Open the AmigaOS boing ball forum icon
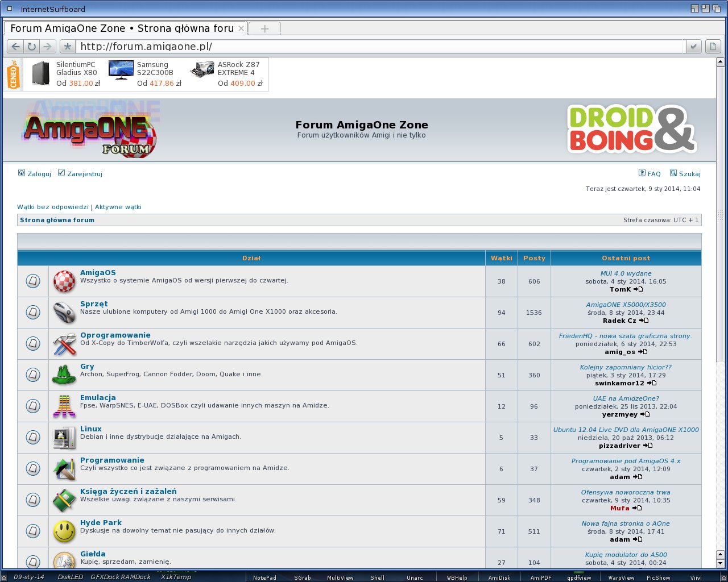Viewport: 728px width, 582px height. pyautogui.click(x=64, y=281)
